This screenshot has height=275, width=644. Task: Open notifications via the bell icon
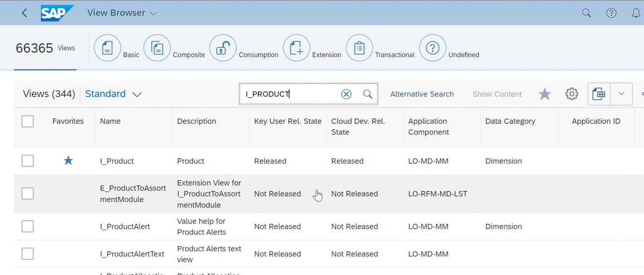click(636, 13)
